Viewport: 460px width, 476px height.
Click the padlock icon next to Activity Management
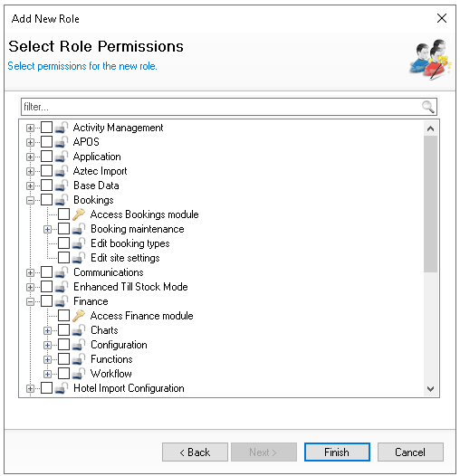[62, 128]
